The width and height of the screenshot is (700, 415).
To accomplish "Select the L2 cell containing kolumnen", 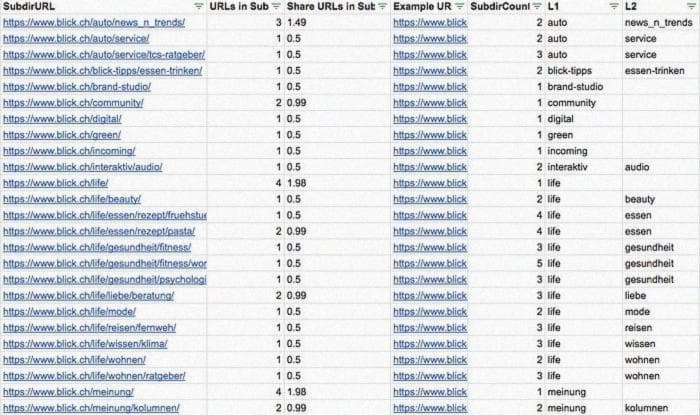I will tap(660, 408).
